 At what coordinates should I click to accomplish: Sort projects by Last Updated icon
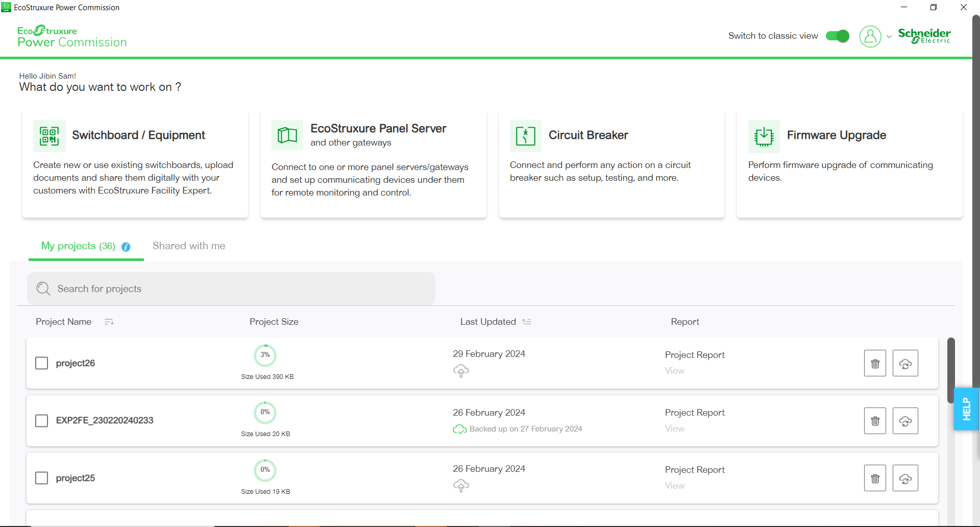(x=527, y=322)
